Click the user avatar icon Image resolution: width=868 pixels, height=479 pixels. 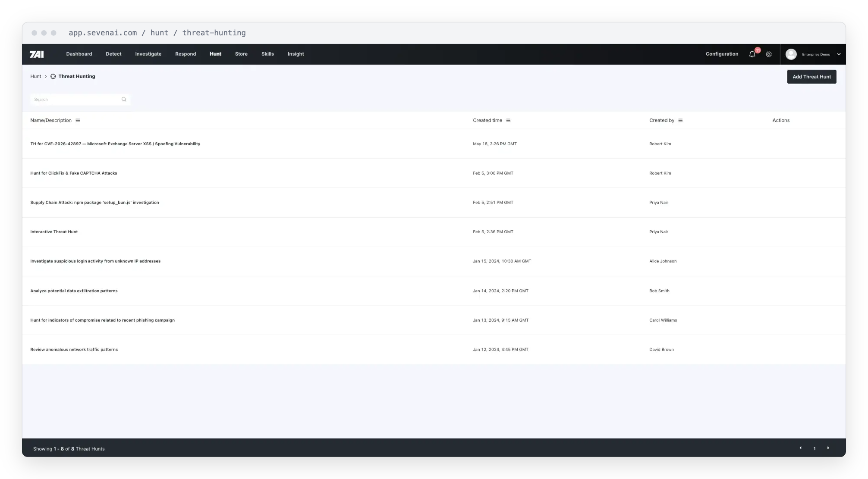tap(791, 54)
